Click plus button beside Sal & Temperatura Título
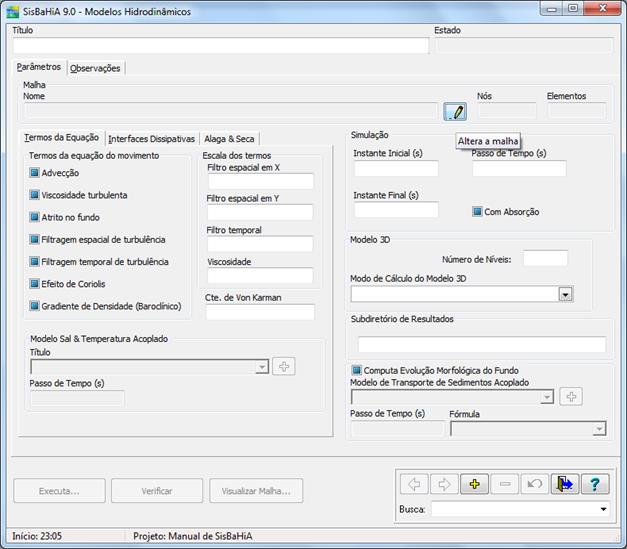This screenshot has width=627, height=549. (x=284, y=366)
